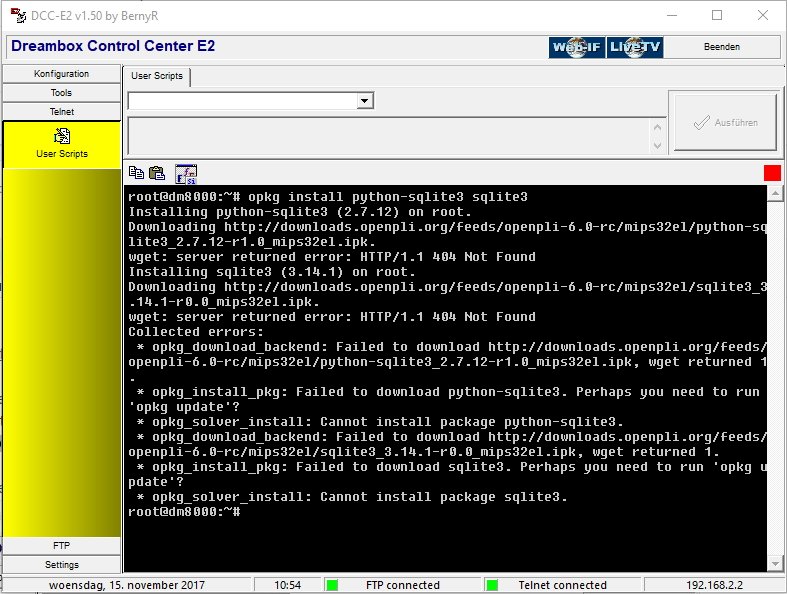Open the Tools sidebar section

tap(61, 93)
